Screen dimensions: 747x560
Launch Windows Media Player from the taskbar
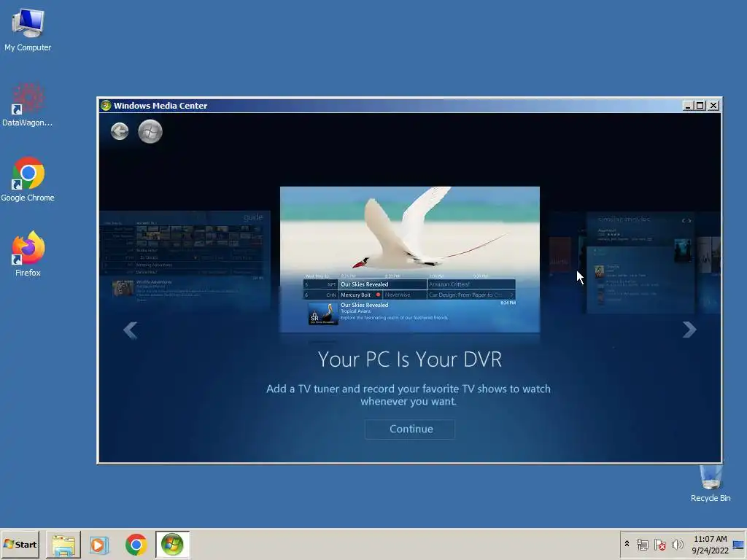click(99, 544)
